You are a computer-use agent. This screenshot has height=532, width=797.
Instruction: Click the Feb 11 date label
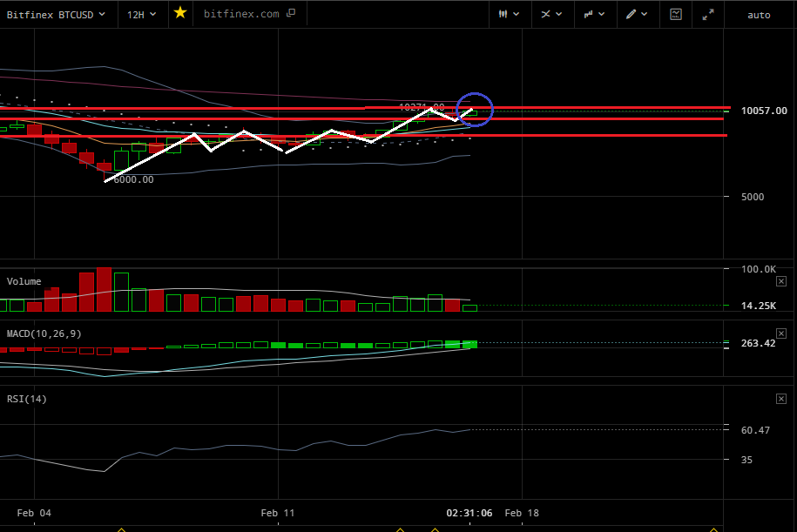click(278, 513)
